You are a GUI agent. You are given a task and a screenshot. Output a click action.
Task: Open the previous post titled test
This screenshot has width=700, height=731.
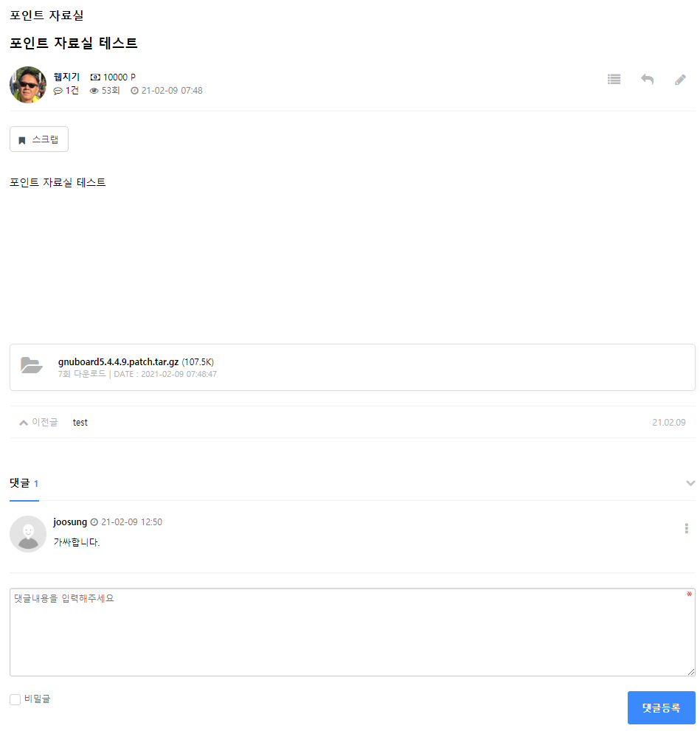coord(80,423)
